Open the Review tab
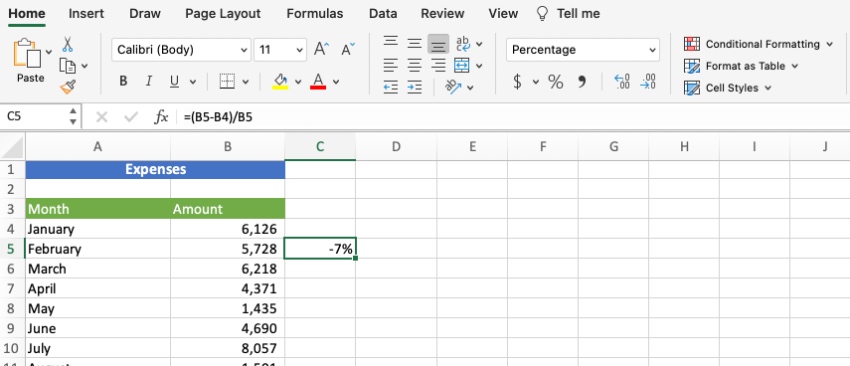The image size is (850, 366). (442, 14)
